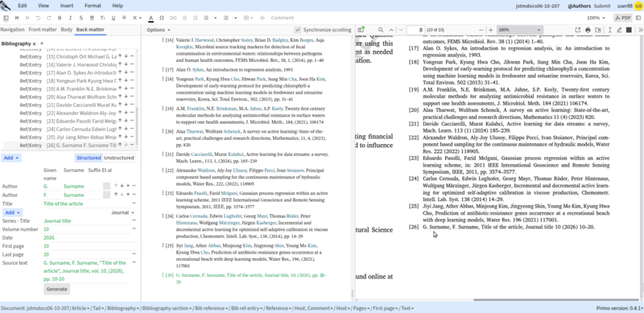Print the PDF using the printer icon
This screenshot has width=644, height=313.
pos(588,30)
